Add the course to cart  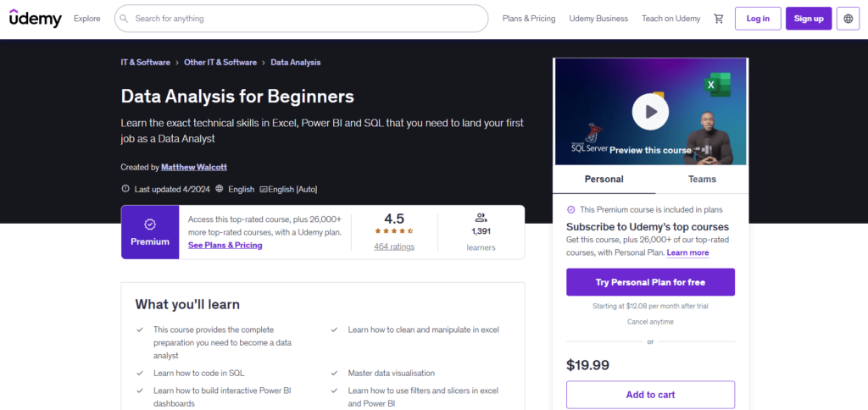pyautogui.click(x=650, y=395)
